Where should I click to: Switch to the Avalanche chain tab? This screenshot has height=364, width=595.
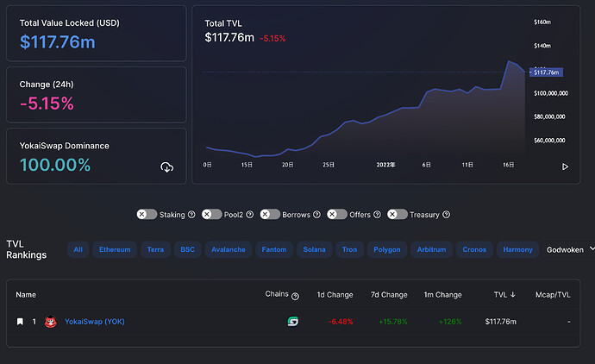click(x=228, y=249)
